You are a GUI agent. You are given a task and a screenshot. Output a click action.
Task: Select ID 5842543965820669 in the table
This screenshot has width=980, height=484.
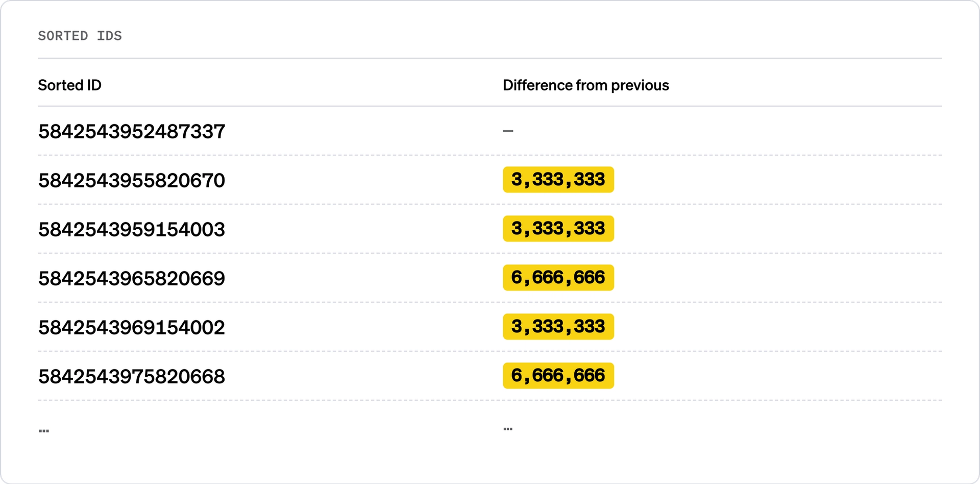click(x=132, y=279)
